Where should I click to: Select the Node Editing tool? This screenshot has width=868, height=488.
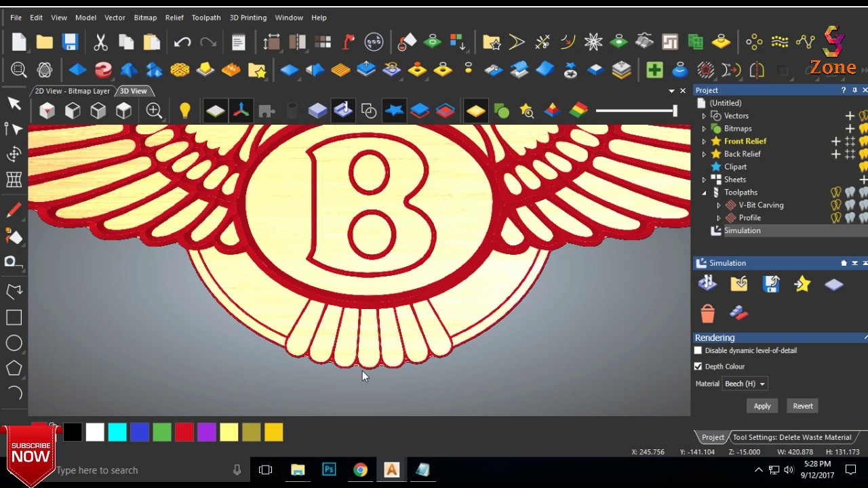[14, 129]
